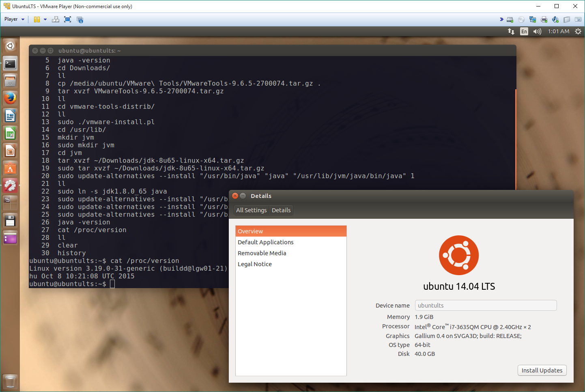Open the power and session gear menu
This screenshot has width=585, height=392.
(578, 31)
